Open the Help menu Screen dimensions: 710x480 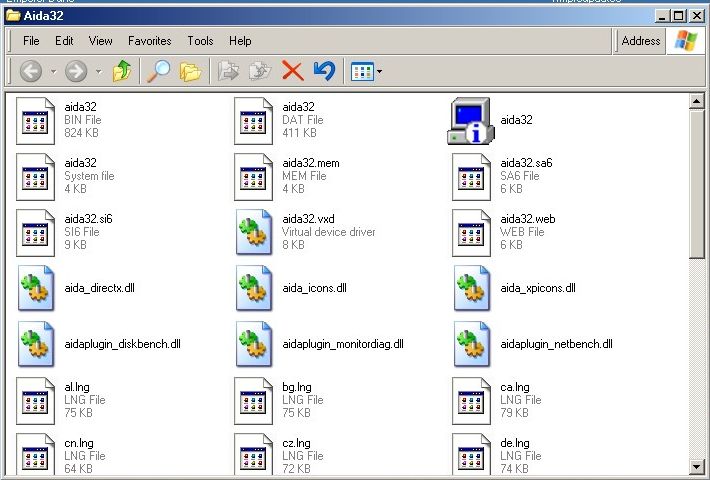coord(240,41)
